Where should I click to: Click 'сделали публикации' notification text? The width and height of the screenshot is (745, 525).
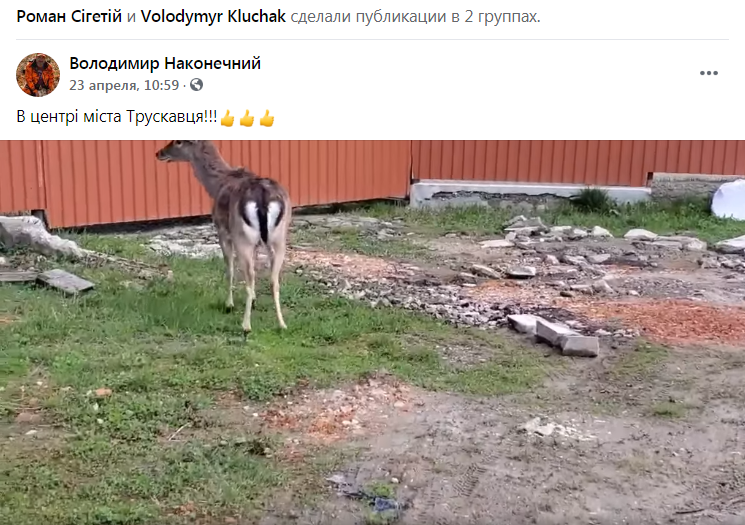pyautogui.click(x=368, y=17)
